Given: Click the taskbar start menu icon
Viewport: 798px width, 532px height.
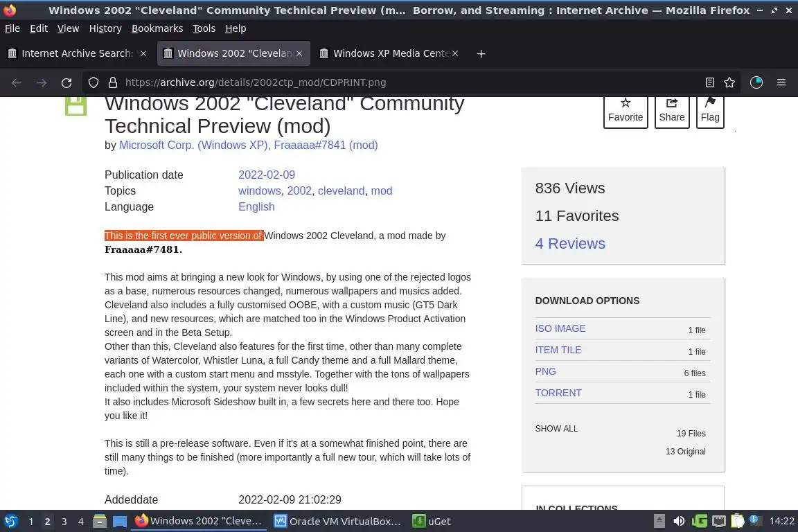Looking at the screenshot, I should [10, 522].
